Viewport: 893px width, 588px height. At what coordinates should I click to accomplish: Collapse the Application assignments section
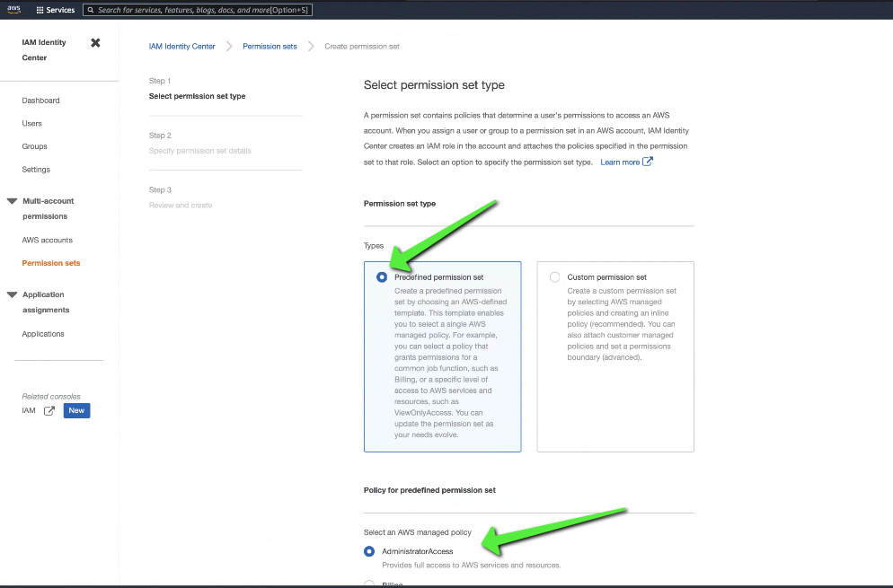12,294
